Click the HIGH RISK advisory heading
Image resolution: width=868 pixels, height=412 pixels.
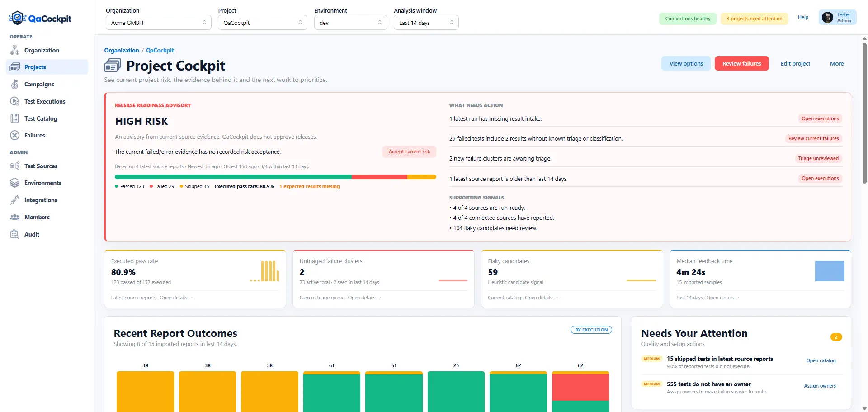pyautogui.click(x=142, y=121)
